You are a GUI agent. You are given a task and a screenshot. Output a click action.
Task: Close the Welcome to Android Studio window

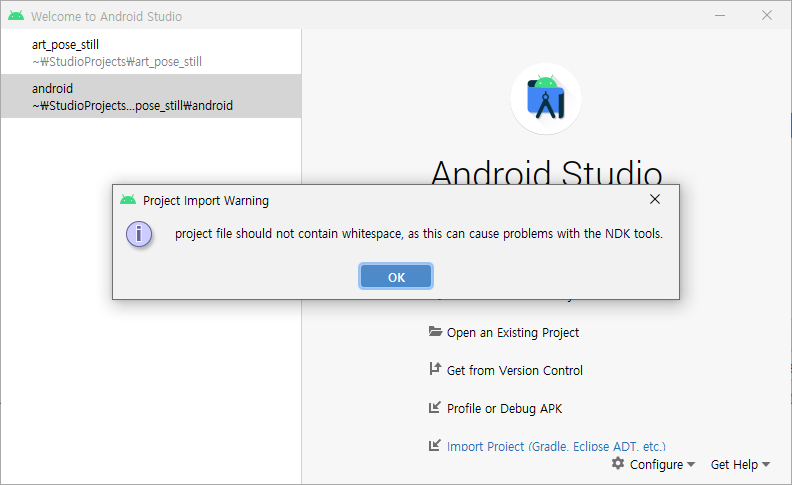pos(767,16)
